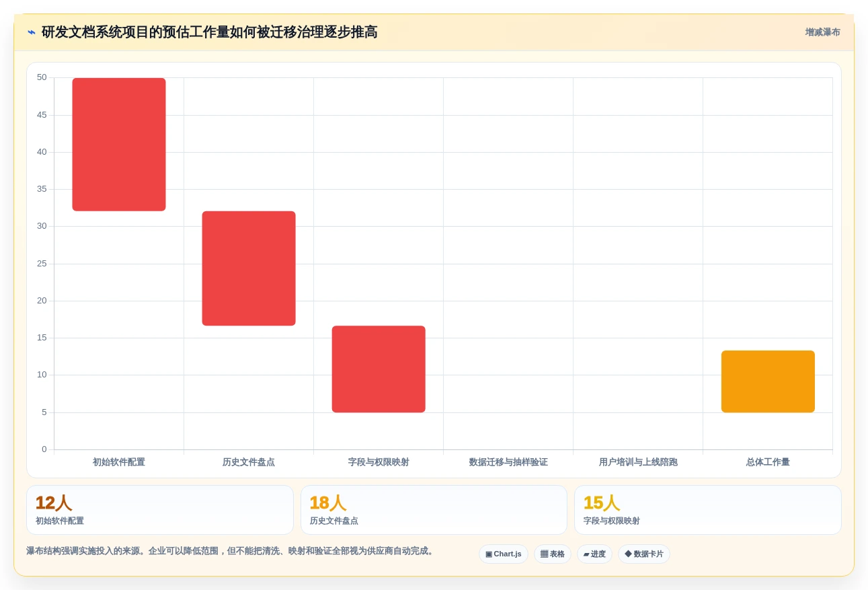Click the red 初始软件配置 bar
868x590 pixels.
pyautogui.click(x=119, y=145)
